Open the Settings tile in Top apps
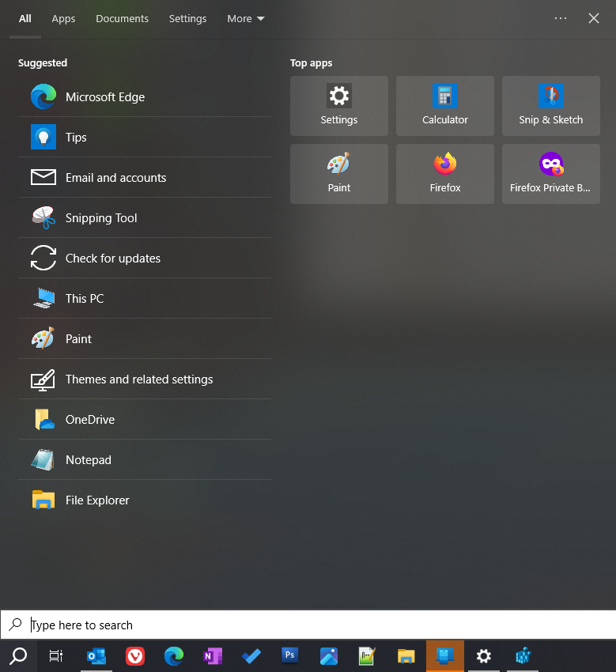Image resolution: width=616 pixels, height=672 pixels. click(x=338, y=106)
